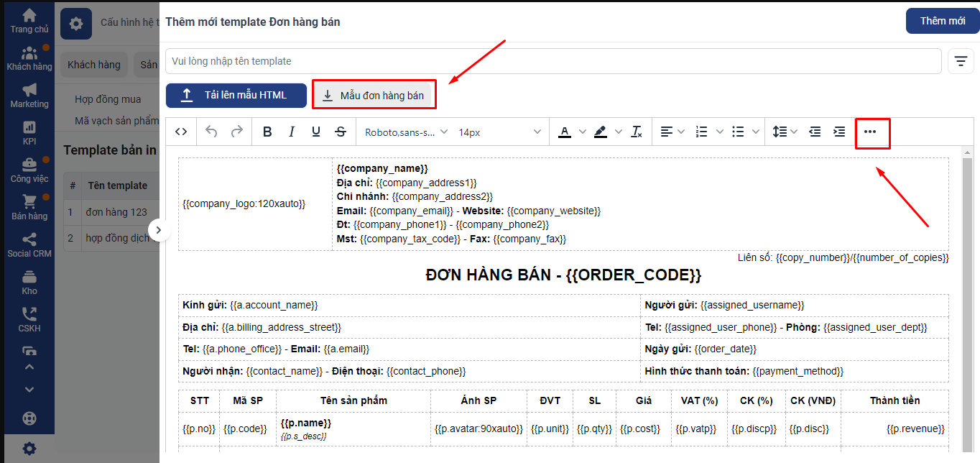Viewport: 980px width, 463px height.
Task: Click the increase indent icon
Action: point(839,132)
